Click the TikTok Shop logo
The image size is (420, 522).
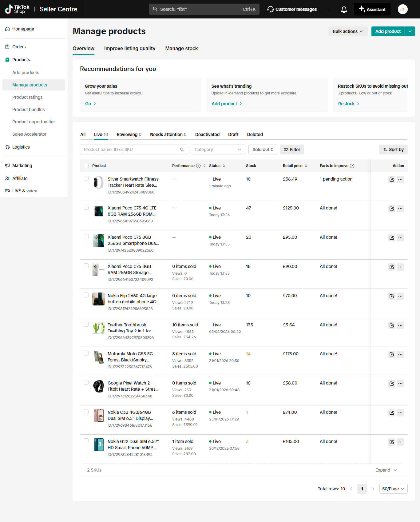(17, 9)
